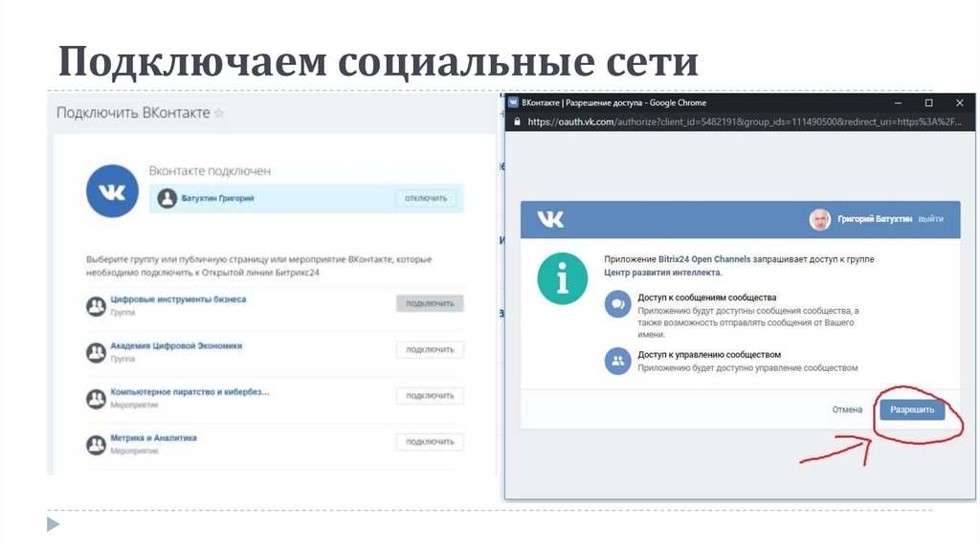Image resolution: width=980 pixels, height=549 pixels.
Task: Connect Метрика и Аналитика event
Action: coord(430,442)
